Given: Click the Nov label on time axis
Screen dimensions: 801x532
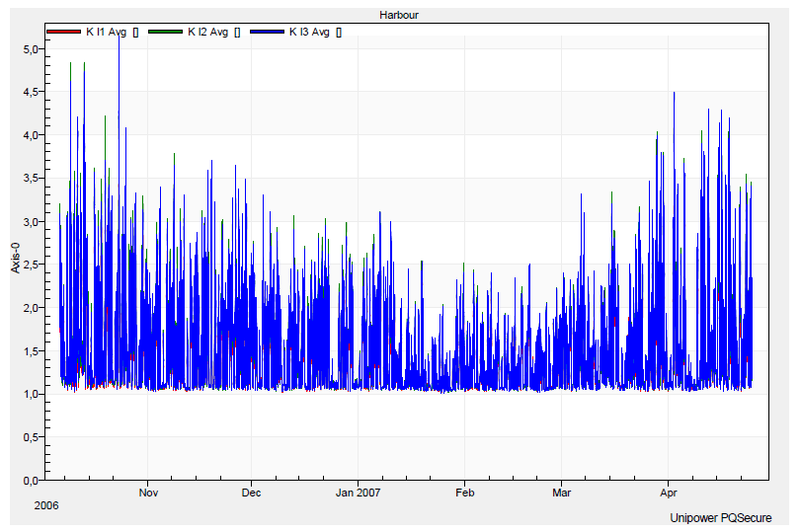Looking at the screenshot, I should (x=148, y=492).
